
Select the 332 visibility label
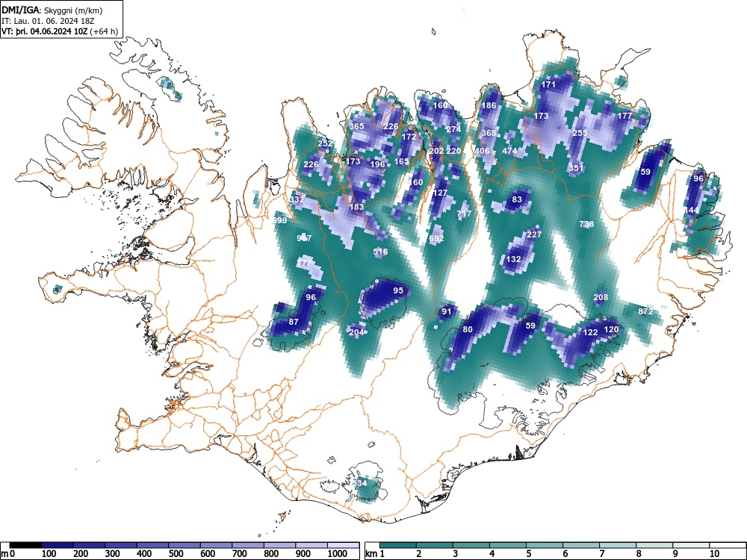click(x=297, y=199)
